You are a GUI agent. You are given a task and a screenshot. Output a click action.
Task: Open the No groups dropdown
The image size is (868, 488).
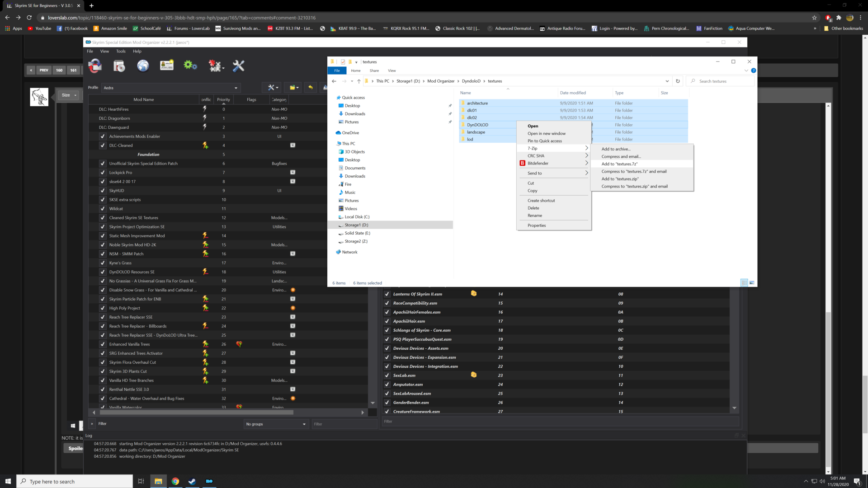276,424
